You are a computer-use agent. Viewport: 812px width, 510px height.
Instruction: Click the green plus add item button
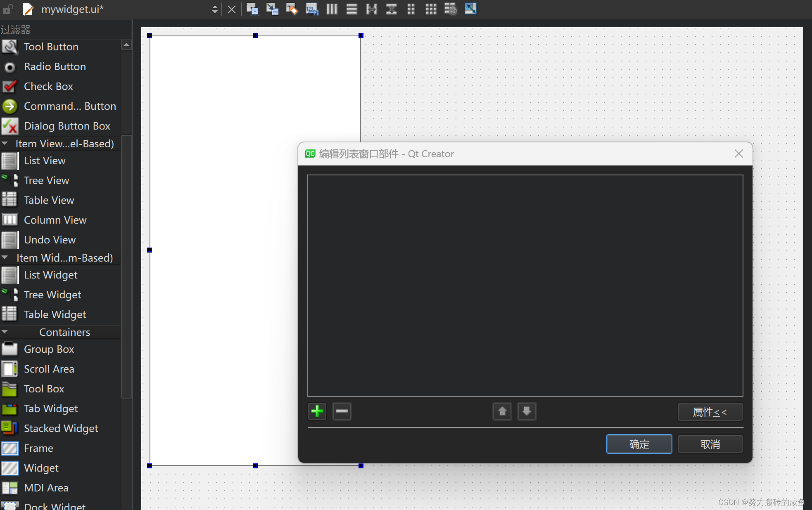click(x=317, y=411)
